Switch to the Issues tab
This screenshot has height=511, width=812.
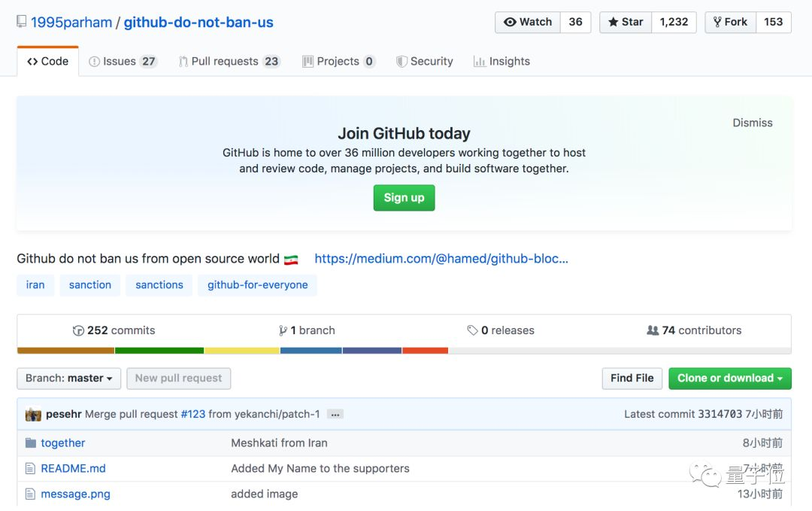click(122, 62)
